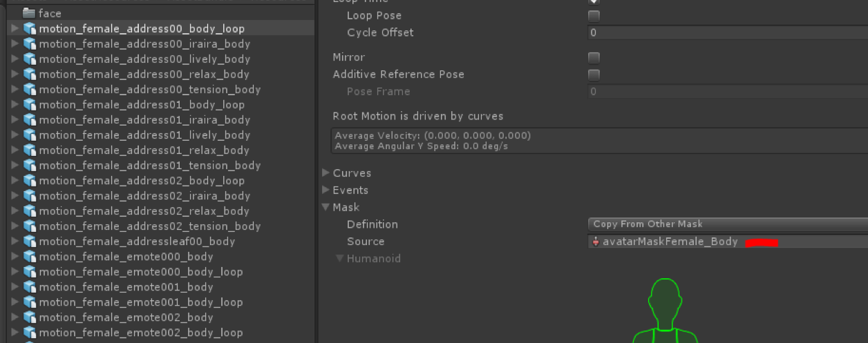The height and width of the screenshot is (343, 868).
Task: Click the motion_female_address01_lively_body asset icon
Action: point(30,135)
